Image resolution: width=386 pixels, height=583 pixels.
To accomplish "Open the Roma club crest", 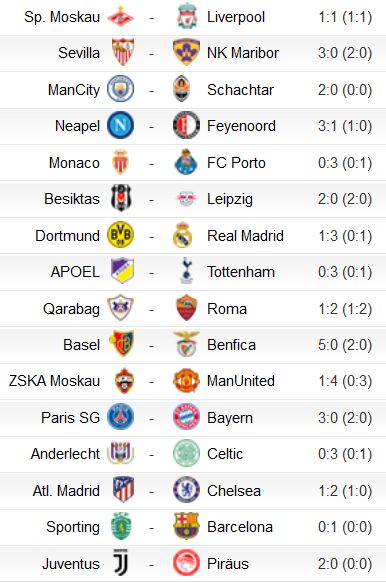I will click(186, 307).
